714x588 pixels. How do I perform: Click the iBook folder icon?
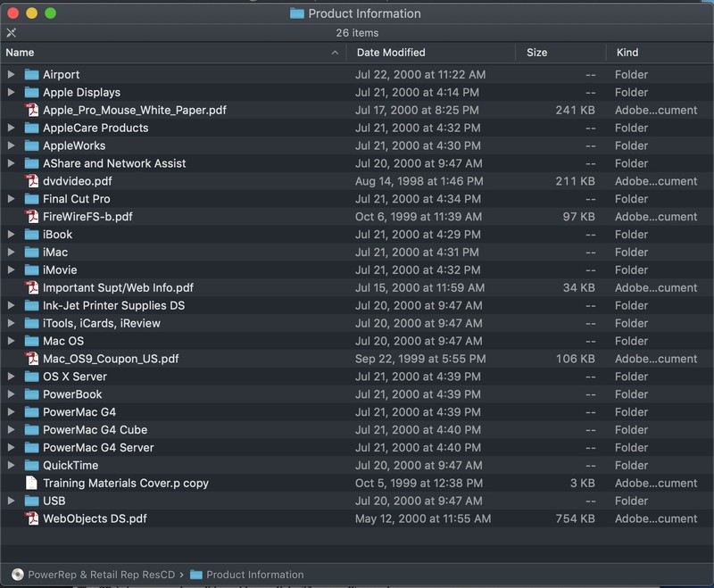point(31,234)
